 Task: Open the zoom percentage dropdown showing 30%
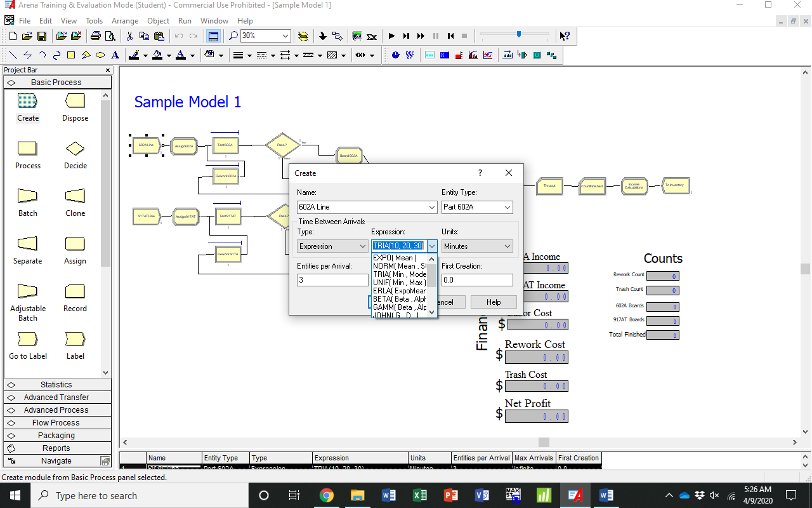(285, 36)
